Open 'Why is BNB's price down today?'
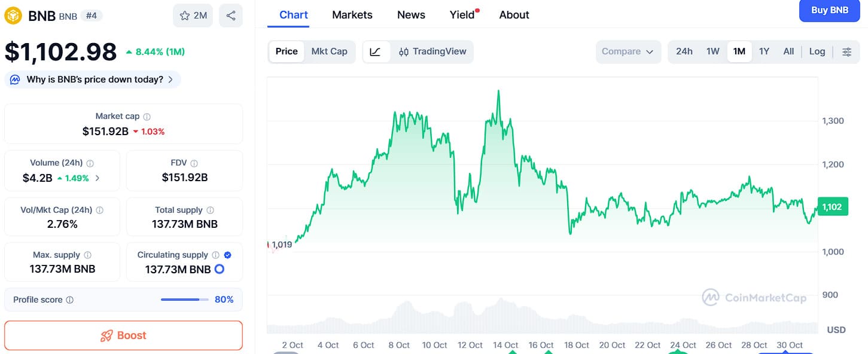 (x=95, y=80)
